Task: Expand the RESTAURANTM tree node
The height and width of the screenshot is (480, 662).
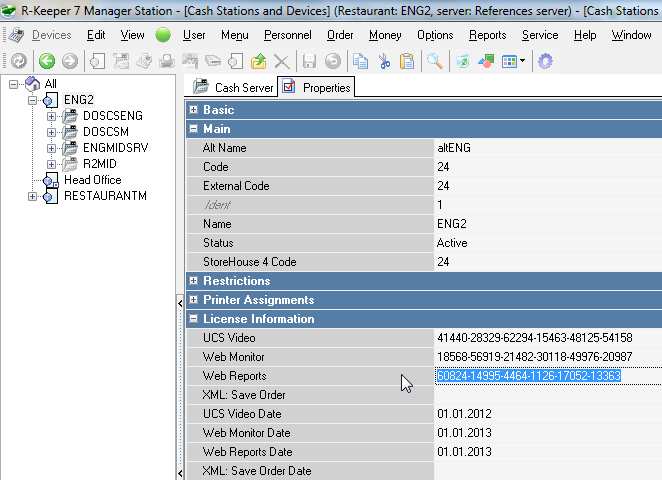Action: coord(32,196)
